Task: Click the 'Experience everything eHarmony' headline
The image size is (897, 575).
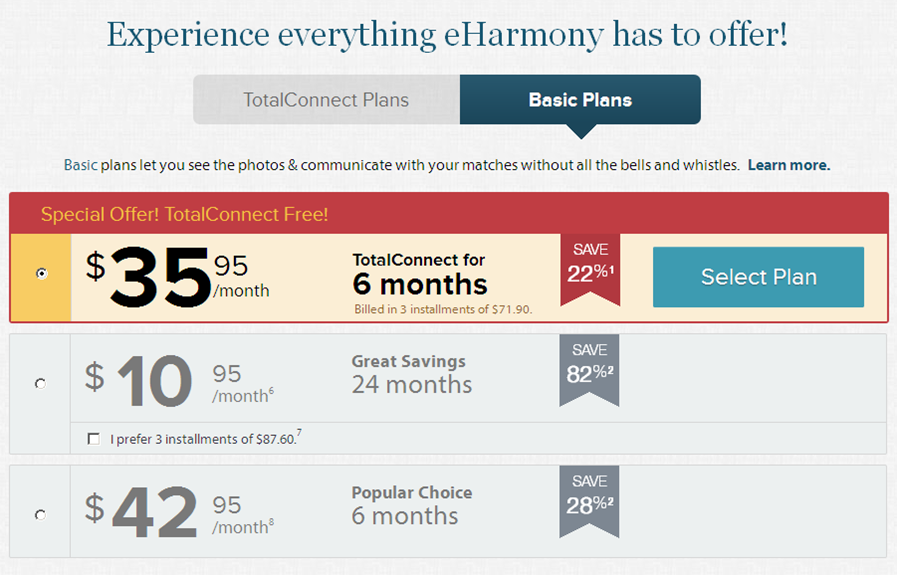Action: click(448, 36)
